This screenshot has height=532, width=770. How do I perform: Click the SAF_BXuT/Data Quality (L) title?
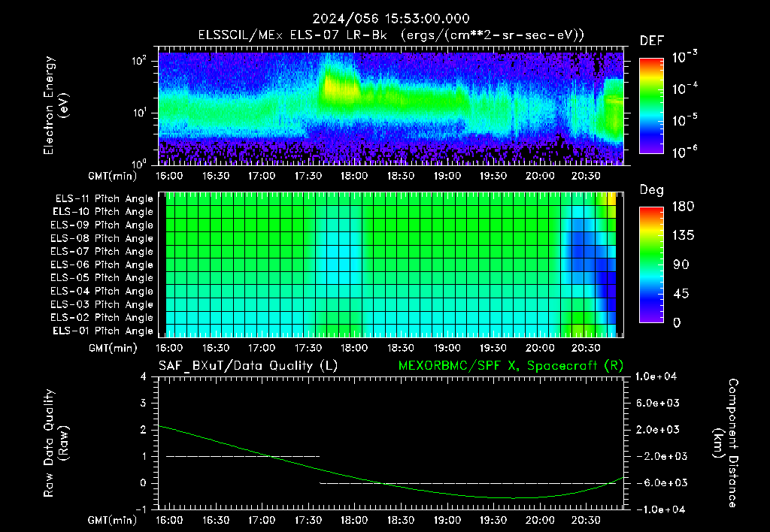tap(248, 366)
